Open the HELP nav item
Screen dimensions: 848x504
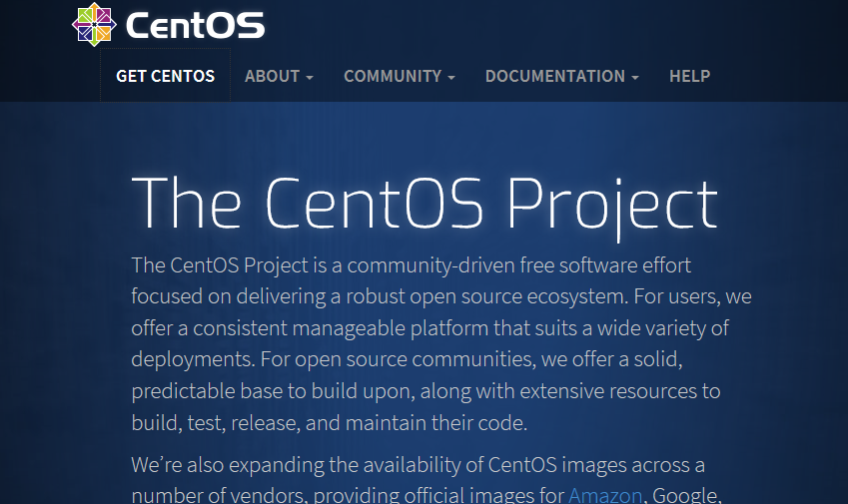[689, 76]
